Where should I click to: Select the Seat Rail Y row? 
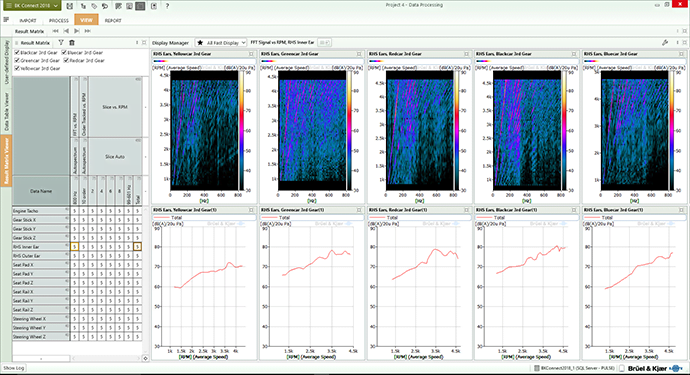point(40,301)
